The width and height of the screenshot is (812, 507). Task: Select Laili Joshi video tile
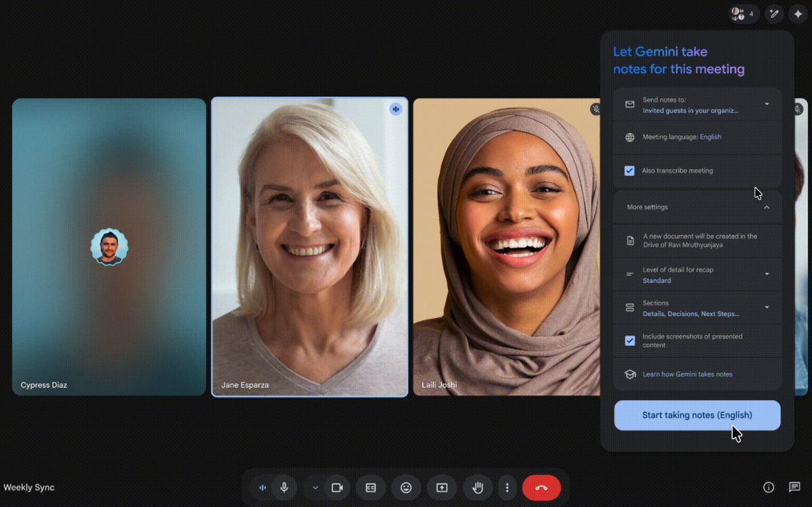(x=506, y=247)
